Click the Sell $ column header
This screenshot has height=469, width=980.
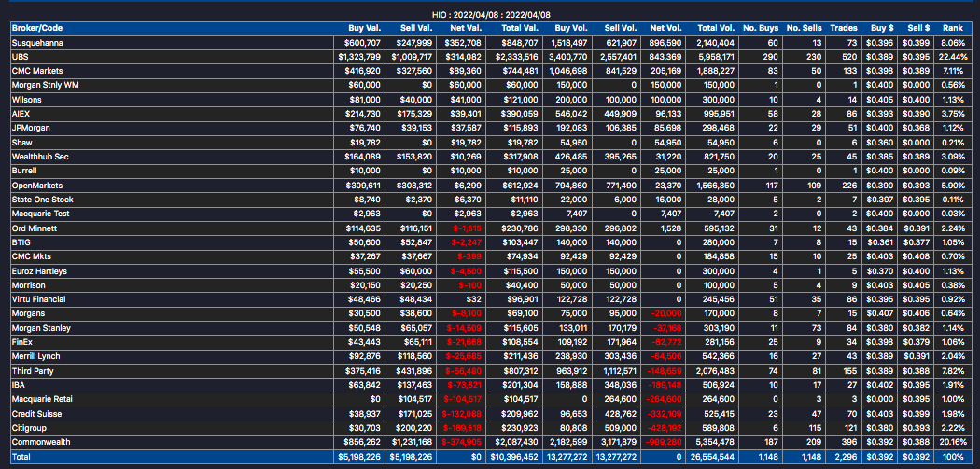(918, 28)
